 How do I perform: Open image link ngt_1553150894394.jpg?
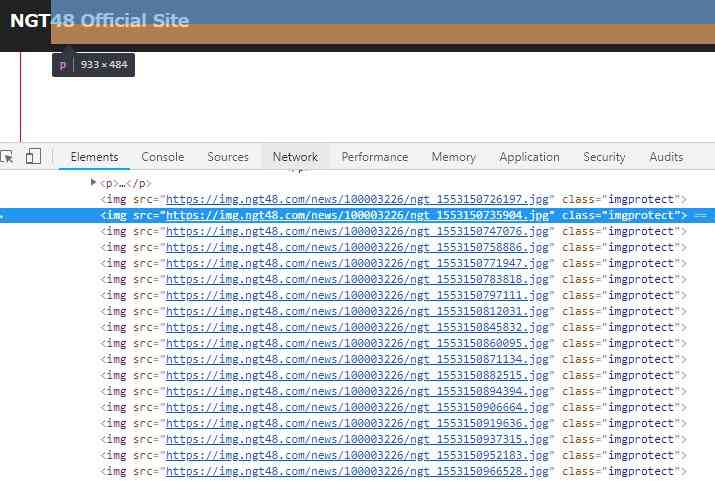[x=357, y=391]
